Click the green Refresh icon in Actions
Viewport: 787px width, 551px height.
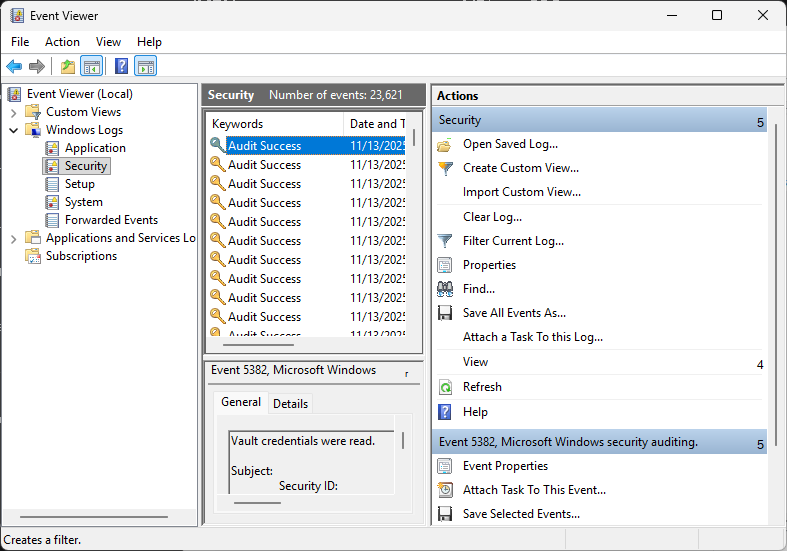click(x=445, y=387)
